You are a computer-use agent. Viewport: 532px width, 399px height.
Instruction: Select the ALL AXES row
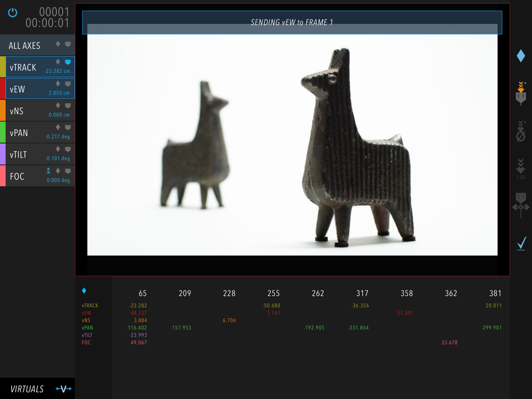coord(37,45)
